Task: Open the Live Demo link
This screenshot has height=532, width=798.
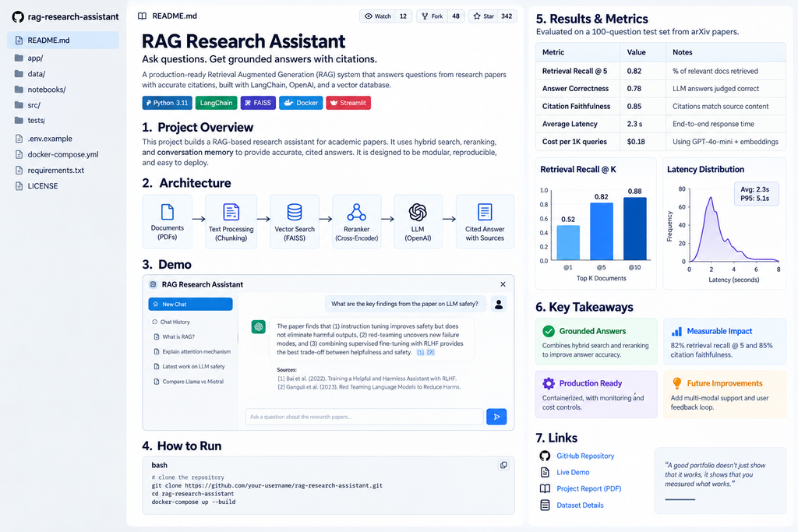Action: pyautogui.click(x=573, y=473)
